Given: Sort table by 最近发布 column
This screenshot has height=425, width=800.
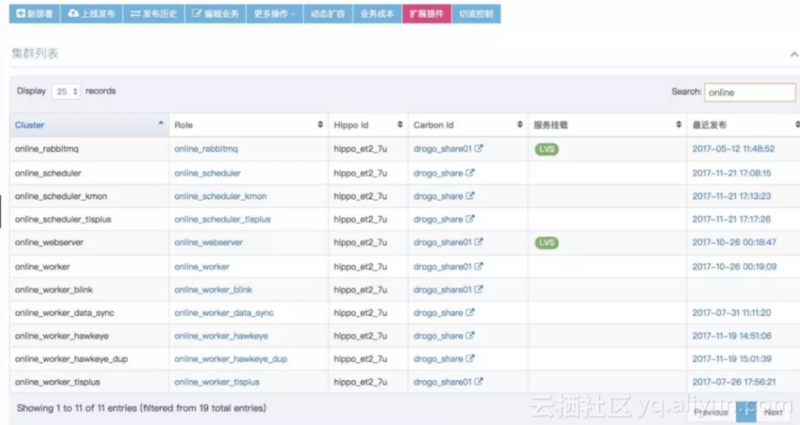Looking at the screenshot, I should pyautogui.click(x=743, y=125).
